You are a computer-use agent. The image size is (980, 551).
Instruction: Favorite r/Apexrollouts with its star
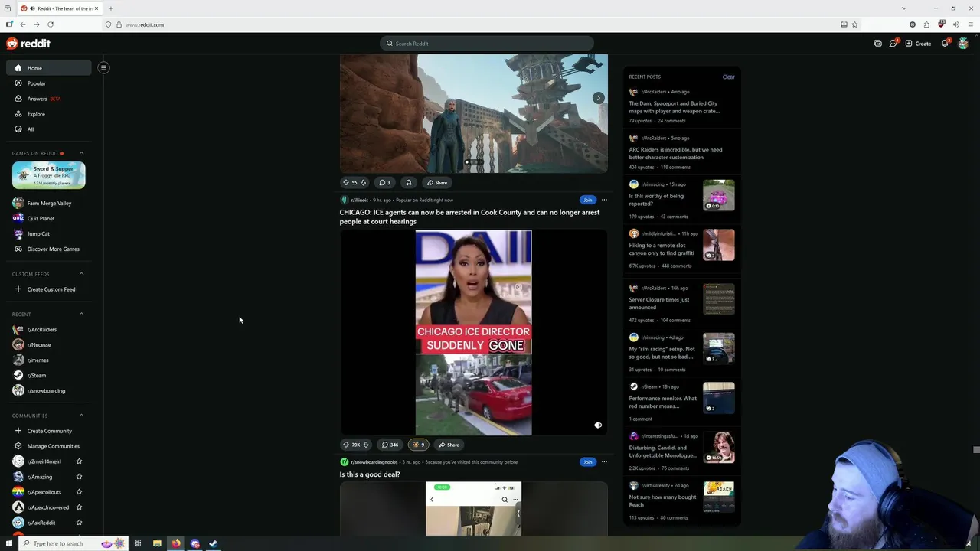click(79, 492)
